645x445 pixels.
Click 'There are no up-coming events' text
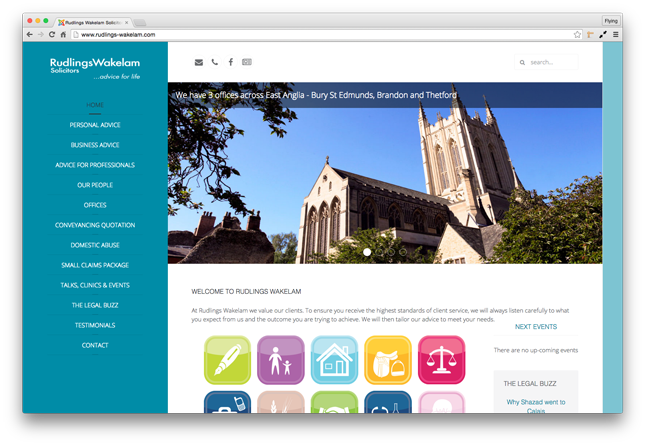pos(536,350)
